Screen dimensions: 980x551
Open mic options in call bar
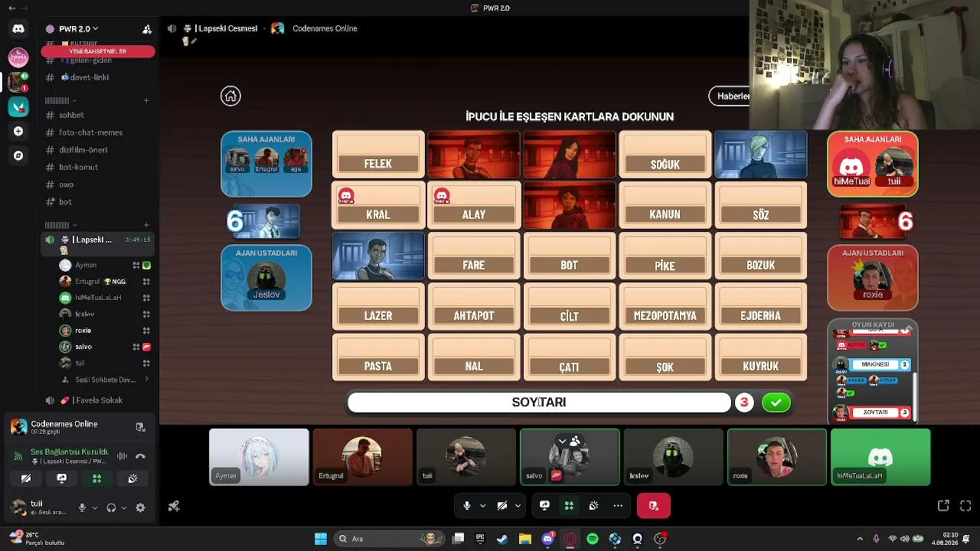482,506
